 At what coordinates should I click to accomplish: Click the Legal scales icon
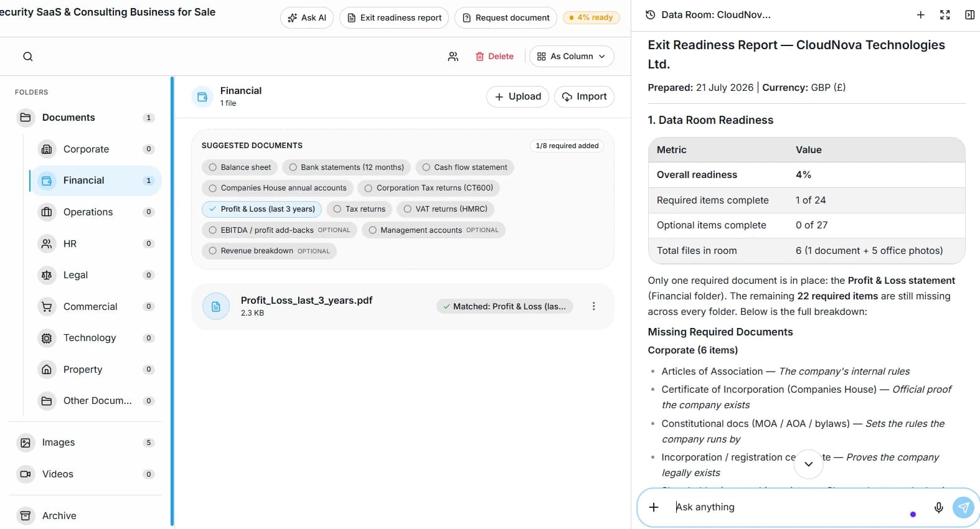(x=47, y=275)
